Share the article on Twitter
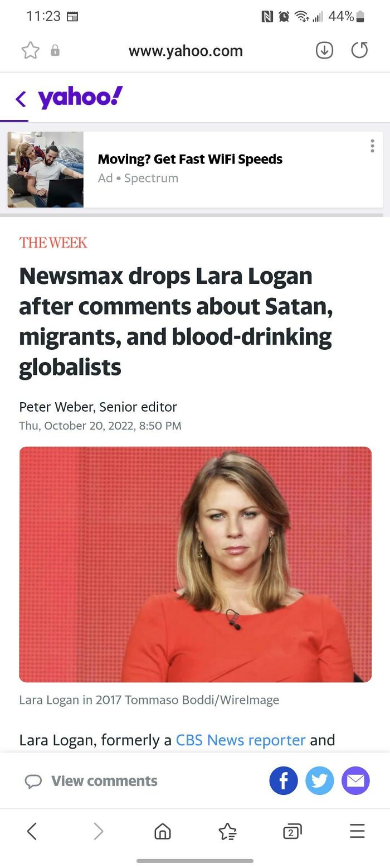390x868 pixels. [x=319, y=780]
